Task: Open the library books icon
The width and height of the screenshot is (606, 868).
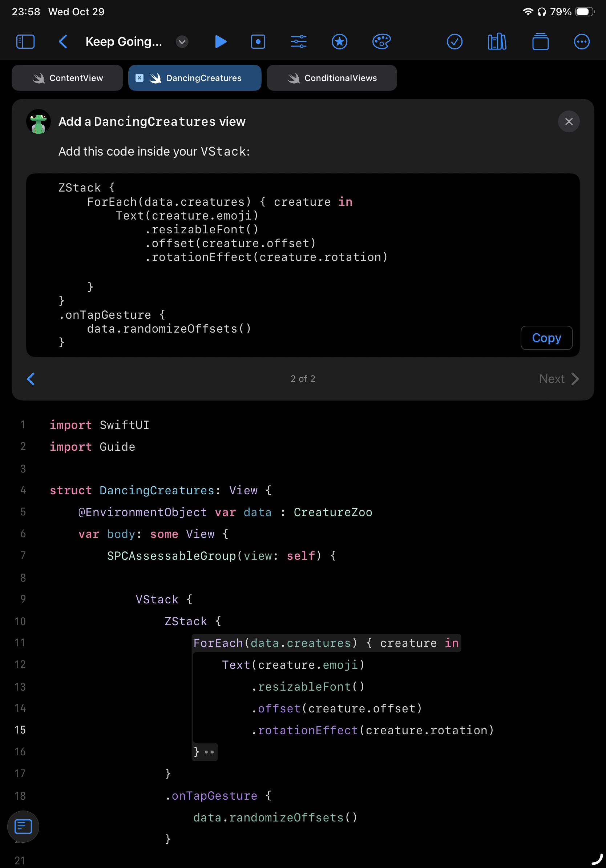Action: [497, 41]
